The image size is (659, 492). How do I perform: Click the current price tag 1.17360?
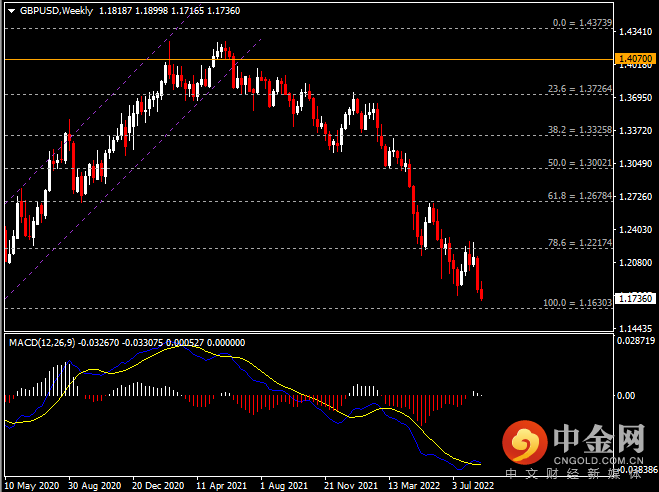click(x=635, y=298)
